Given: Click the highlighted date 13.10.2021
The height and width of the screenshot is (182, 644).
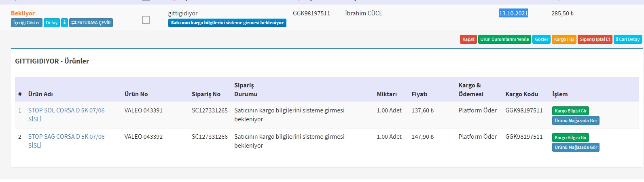Looking at the screenshot, I should coord(513,13).
